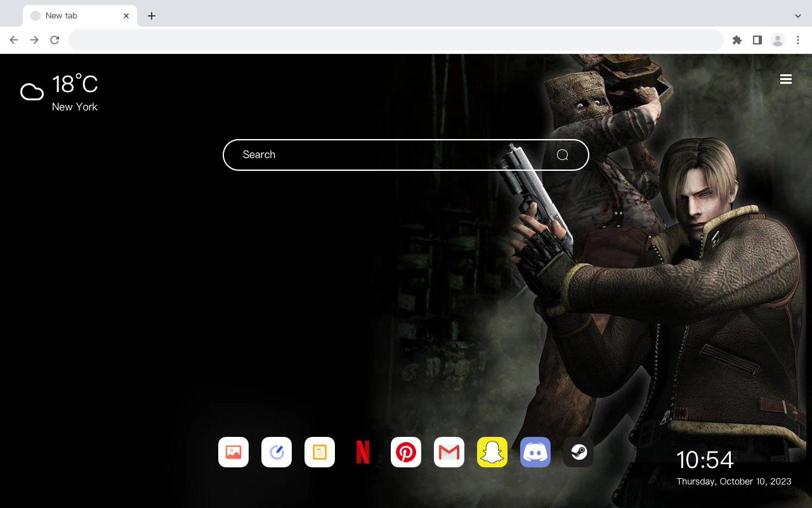Go back using the browser back arrow
812x508 pixels.
(x=14, y=40)
